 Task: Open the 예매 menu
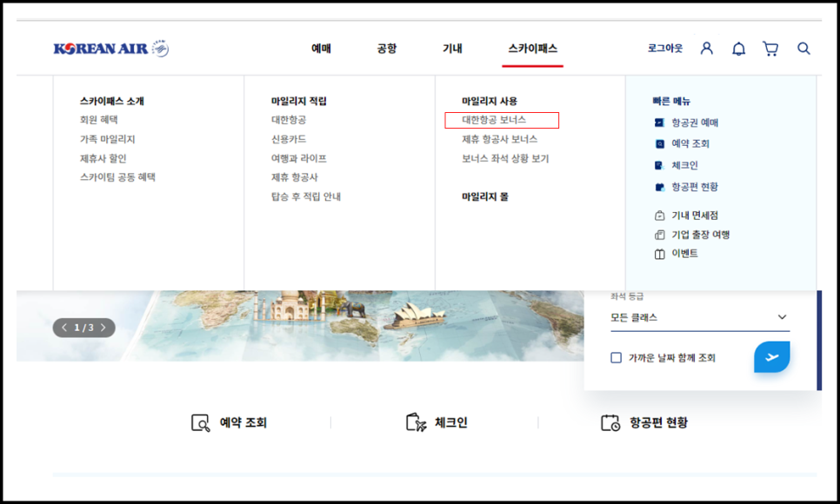(x=322, y=49)
